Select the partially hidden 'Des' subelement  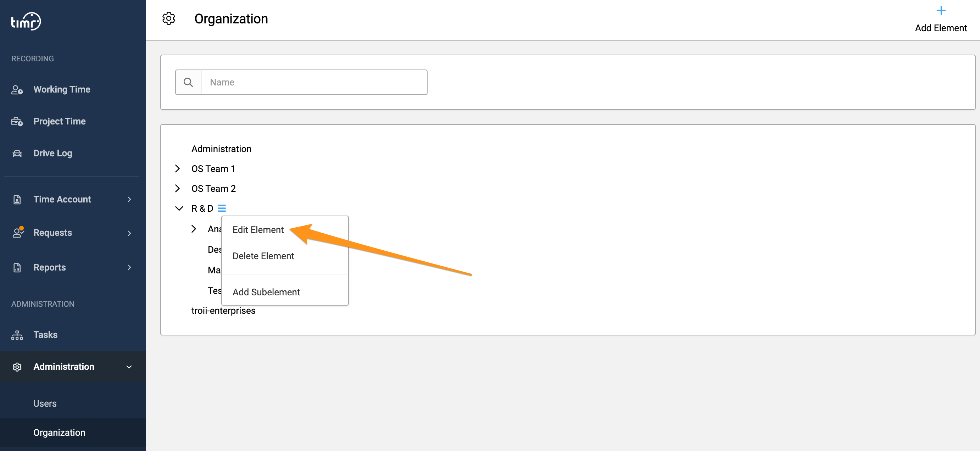215,250
